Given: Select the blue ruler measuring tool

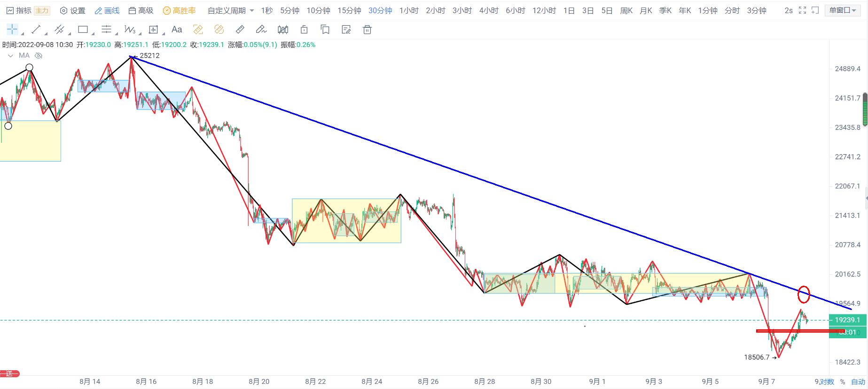Looking at the screenshot, I should (x=240, y=30).
